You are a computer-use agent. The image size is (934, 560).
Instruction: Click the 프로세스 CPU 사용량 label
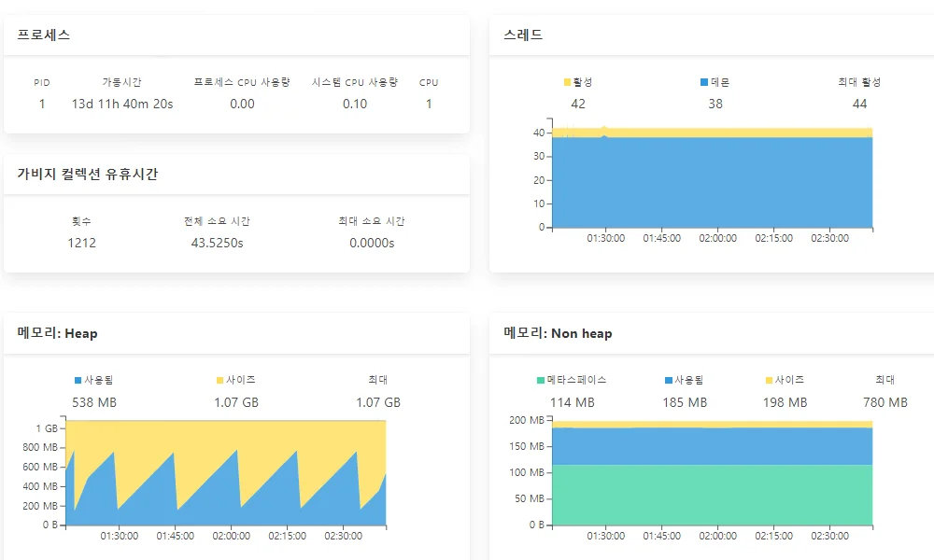(x=242, y=82)
